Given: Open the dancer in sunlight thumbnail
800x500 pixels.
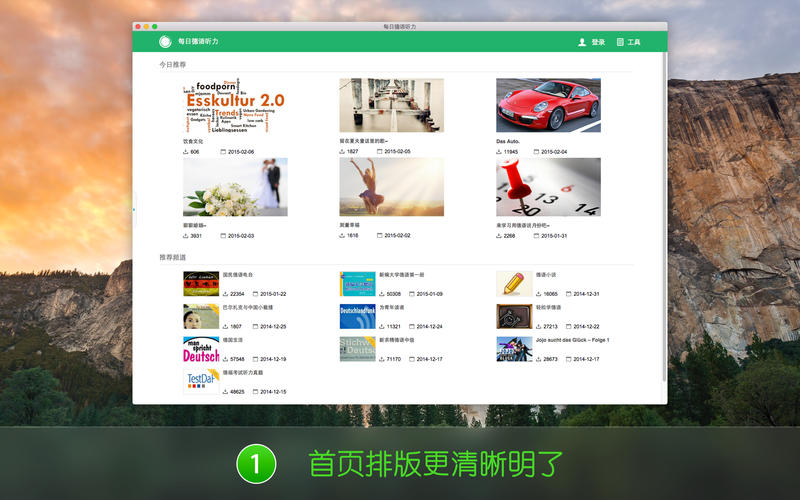Looking at the screenshot, I should pyautogui.click(x=391, y=187).
